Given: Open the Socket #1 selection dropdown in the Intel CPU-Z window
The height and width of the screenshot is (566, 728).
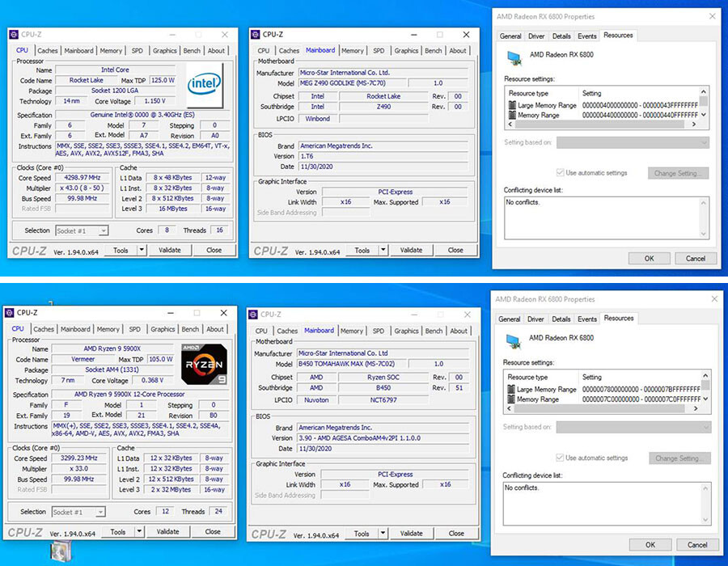Looking at the screenshot, I should 82,230.
